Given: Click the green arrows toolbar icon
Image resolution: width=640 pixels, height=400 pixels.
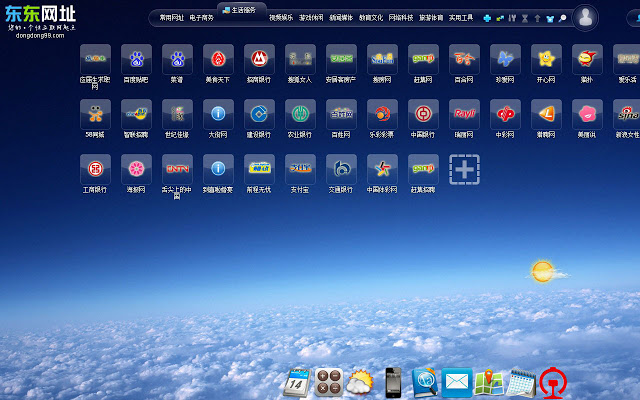Looking at the screenshot, I should point(500,18).
